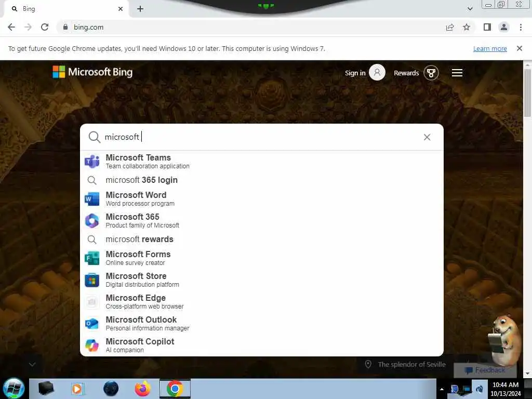Toggle the Chrome side panel

pyautogui.click(x=487, y=27)
